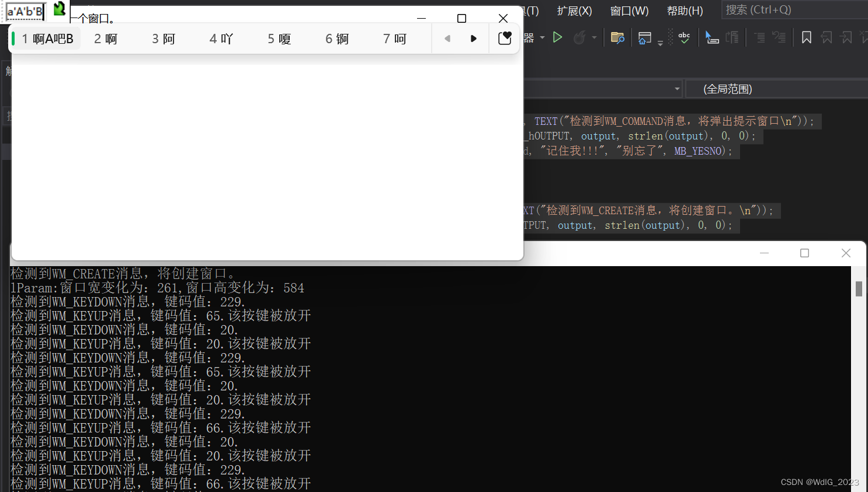The width and height of the screenshot is (868, 492).
Task: Close the console output window
Action: click(x=846, y=253)
